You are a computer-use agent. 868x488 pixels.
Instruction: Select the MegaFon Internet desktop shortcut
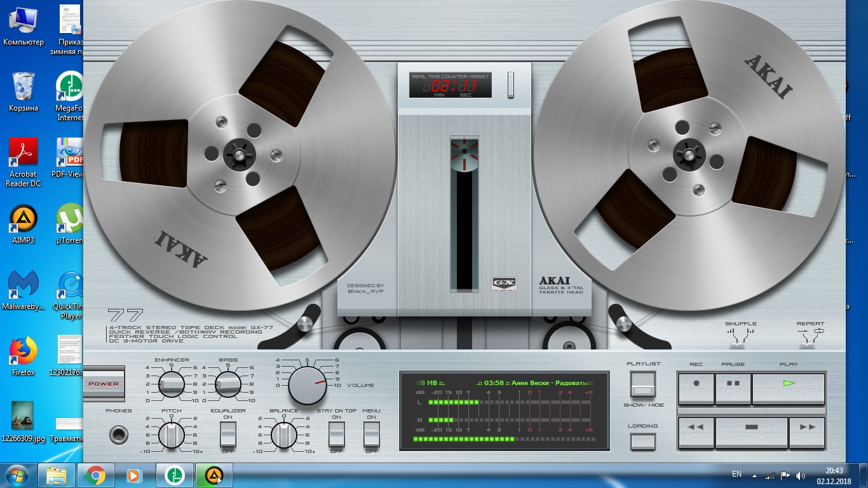(x=70, y=96)
